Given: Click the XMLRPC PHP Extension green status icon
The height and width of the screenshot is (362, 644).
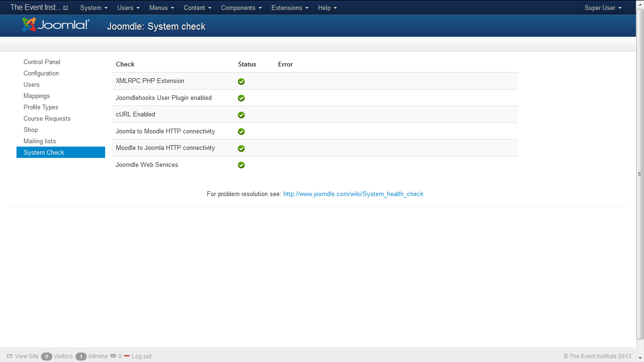Looking at the screenshot, I should (241, 82).
